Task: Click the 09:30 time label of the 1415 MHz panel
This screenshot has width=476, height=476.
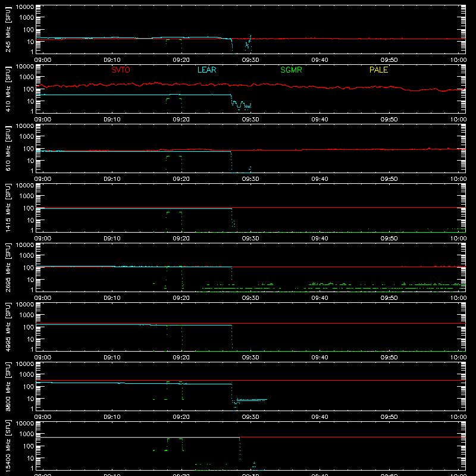Action: 250,239
